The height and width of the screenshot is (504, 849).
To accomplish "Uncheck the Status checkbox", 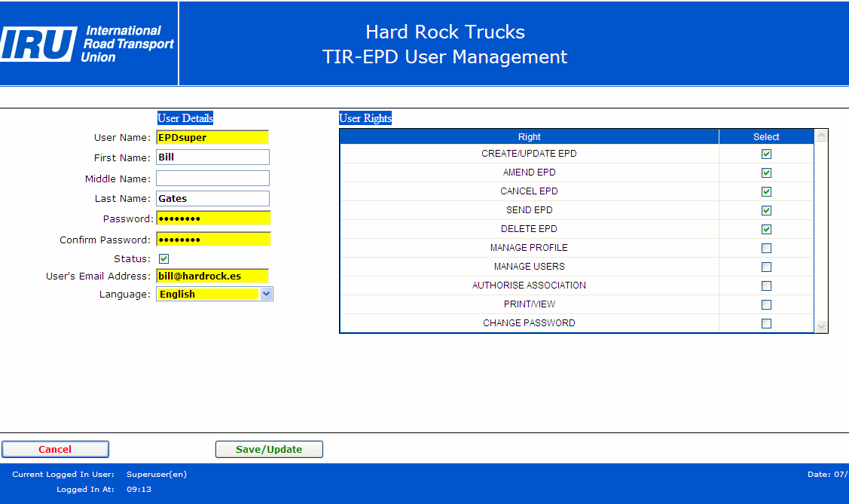I will pos(164,258).
